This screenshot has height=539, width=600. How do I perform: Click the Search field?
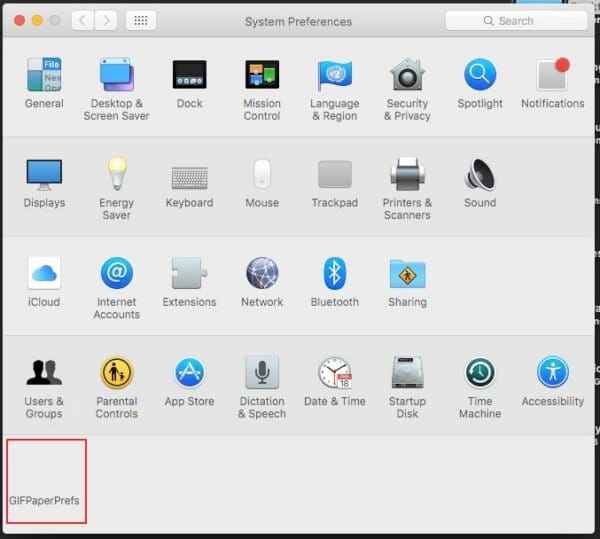(516, 21)
